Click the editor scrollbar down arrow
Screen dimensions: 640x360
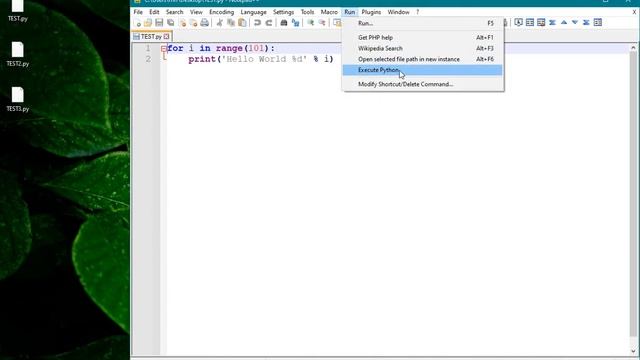(x=633, y=351)
